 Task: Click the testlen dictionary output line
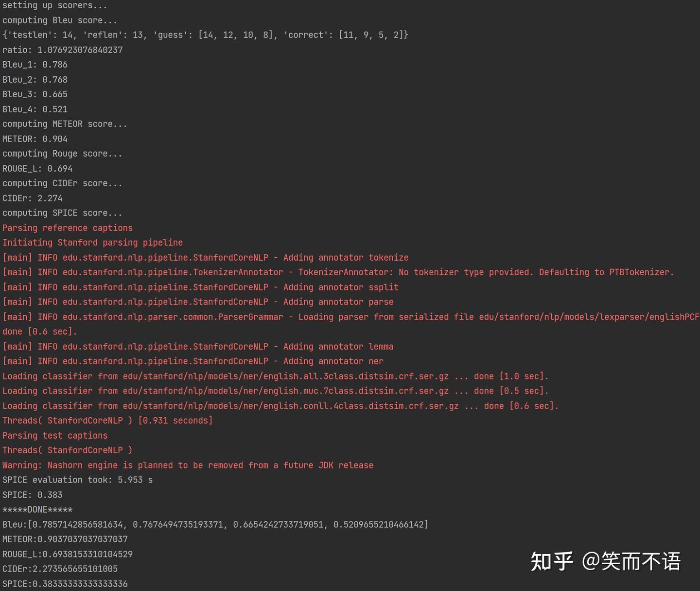point(205,35)
